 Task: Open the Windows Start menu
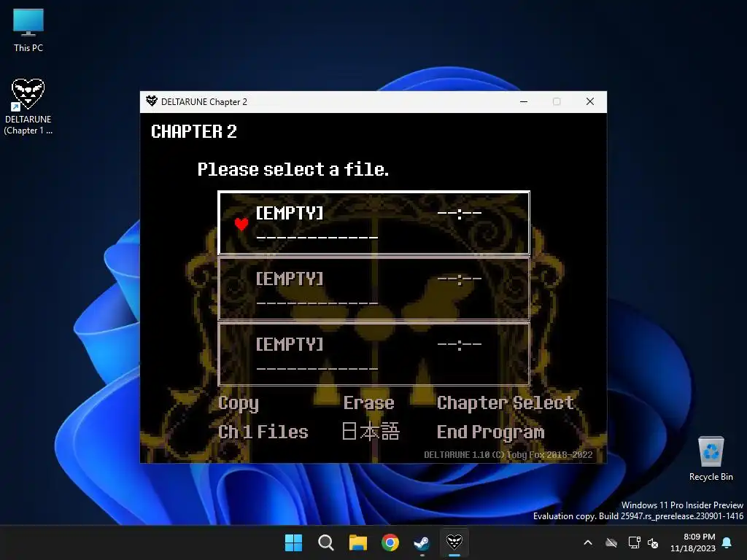coord(293,542)
